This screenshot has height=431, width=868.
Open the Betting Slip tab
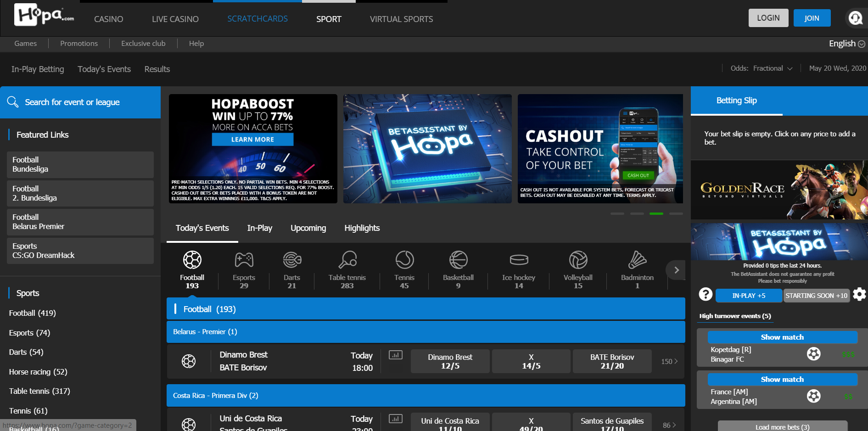point(737,101)
